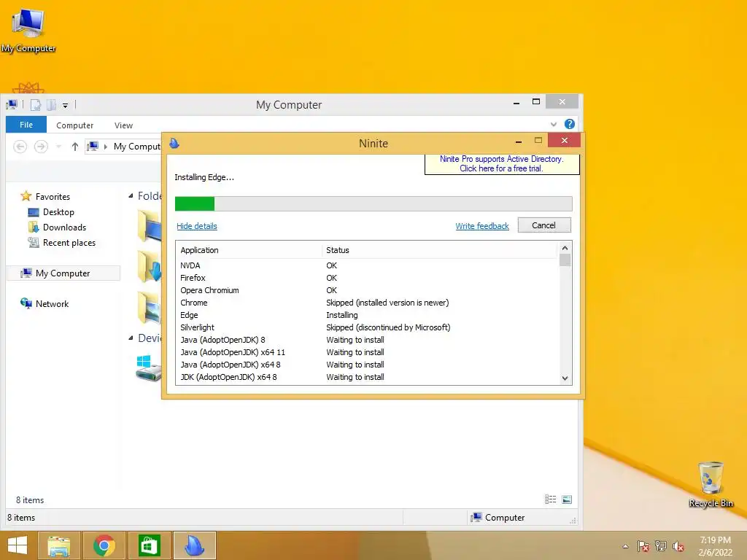Switch to Ninite taskbar button
747x560 pixels.
coord(194,545)
